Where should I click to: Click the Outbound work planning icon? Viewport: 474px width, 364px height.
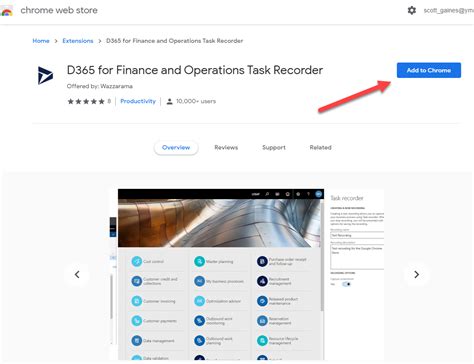click(x=199, y=341)
